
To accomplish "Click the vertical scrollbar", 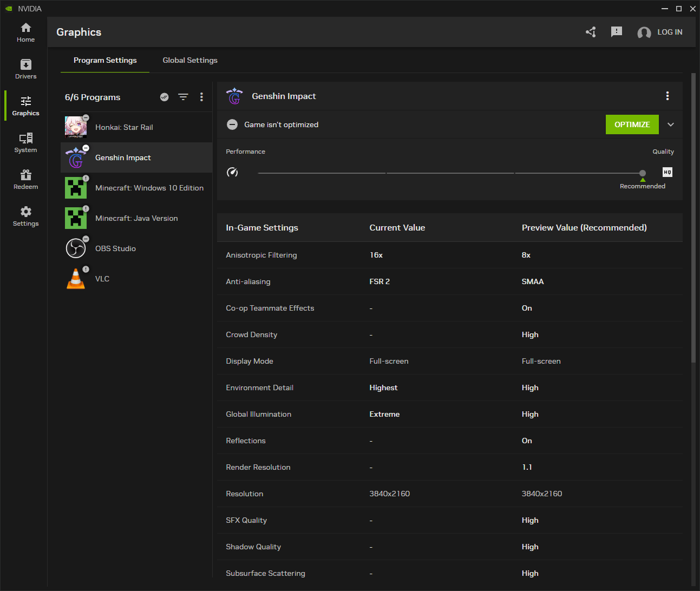I will click(x=694, y=218).
